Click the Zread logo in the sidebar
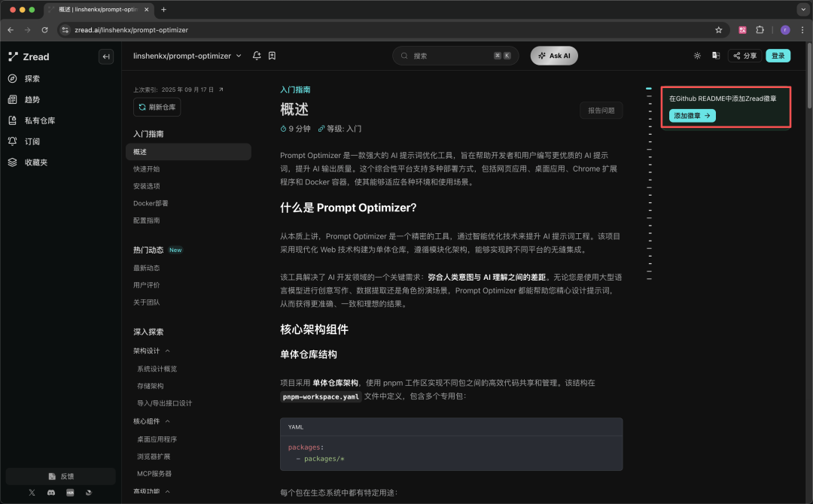The image size is (813, 504). pos(29,57)
